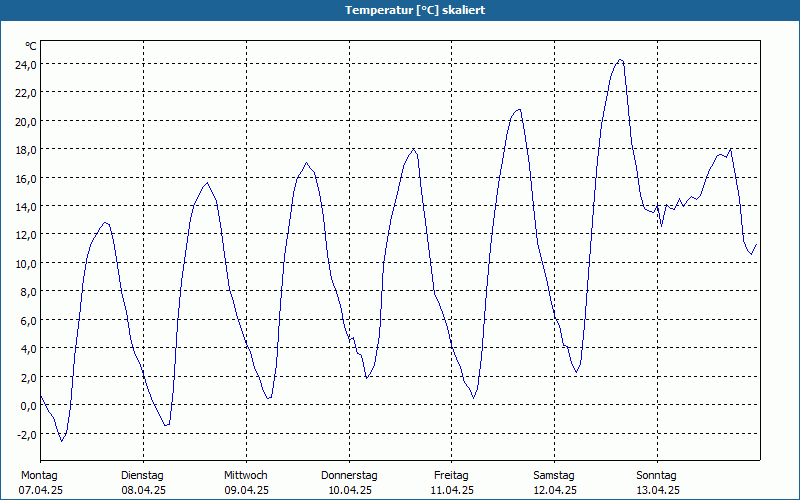Click Monday's minimum point below -2 degrees
The height and width of the screenshot is (500, 800).
(62, 441)
